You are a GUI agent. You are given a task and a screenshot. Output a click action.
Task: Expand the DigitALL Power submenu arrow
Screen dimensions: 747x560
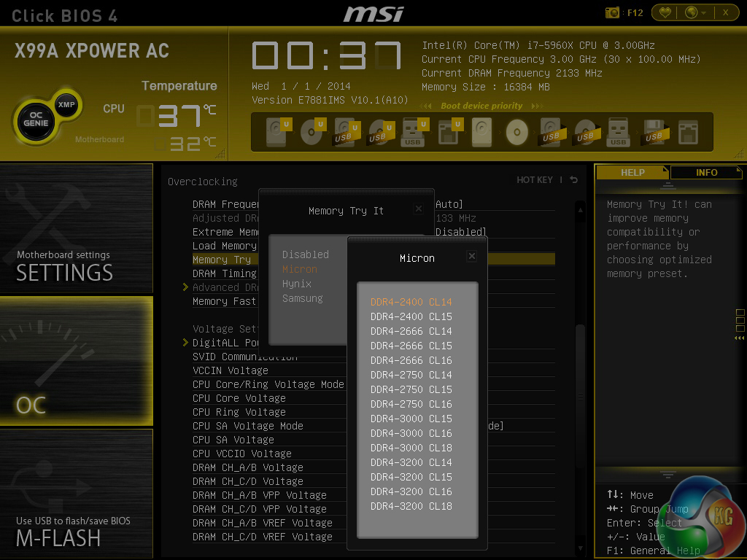pos(185,343)
